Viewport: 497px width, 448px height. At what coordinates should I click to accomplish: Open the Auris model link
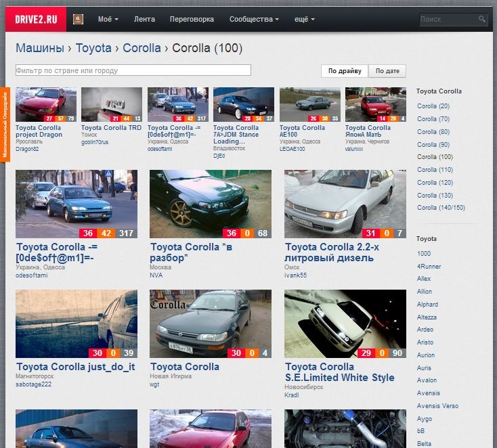click(x=424, y=368)
